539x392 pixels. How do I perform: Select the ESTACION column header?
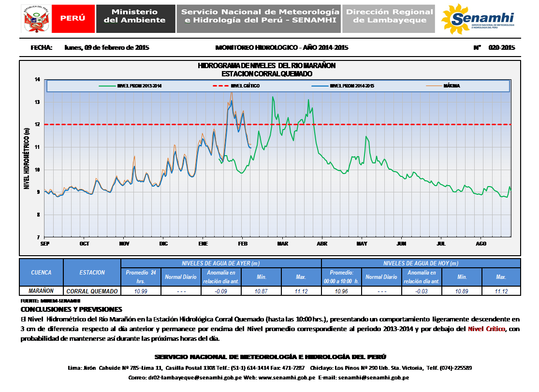[92, 273]
